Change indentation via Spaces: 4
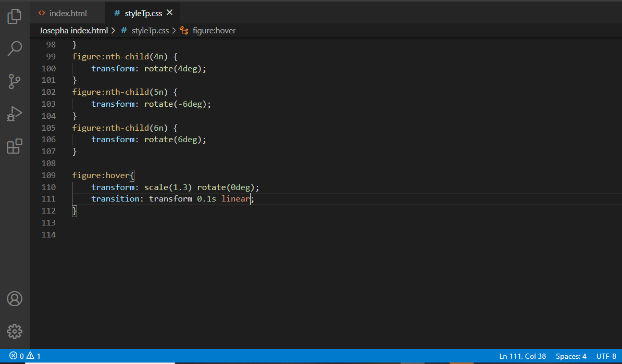622x364 pixels. pos(571,356)
